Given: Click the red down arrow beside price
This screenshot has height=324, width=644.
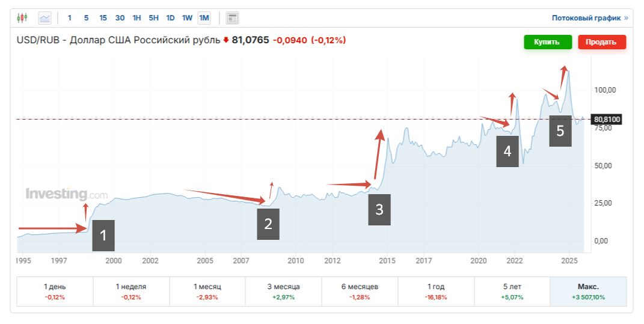Looking at the screenshot, I should [226, 41].
